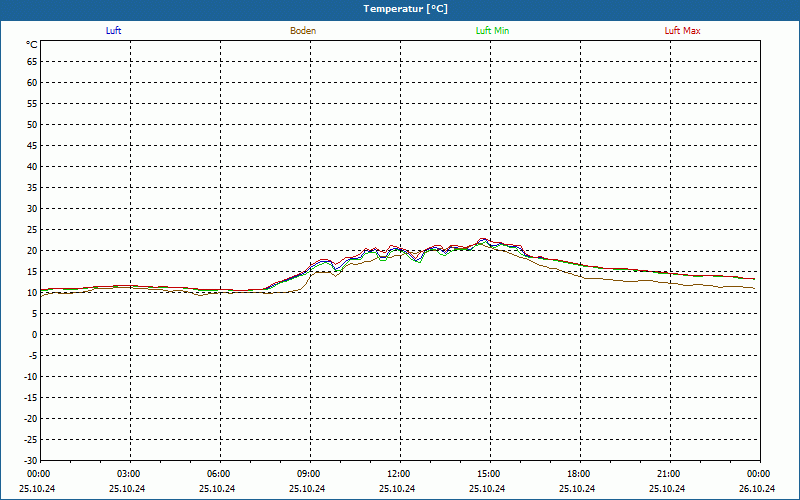800x500 pixels.
Task: Click the blue Luft legend label
Action: tap(113, 31)
